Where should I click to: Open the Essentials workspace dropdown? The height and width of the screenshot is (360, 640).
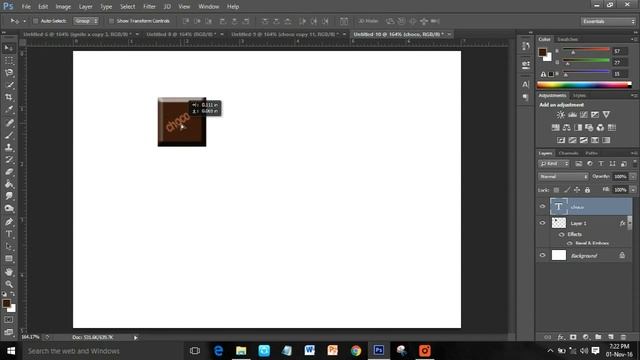(608, 21)
